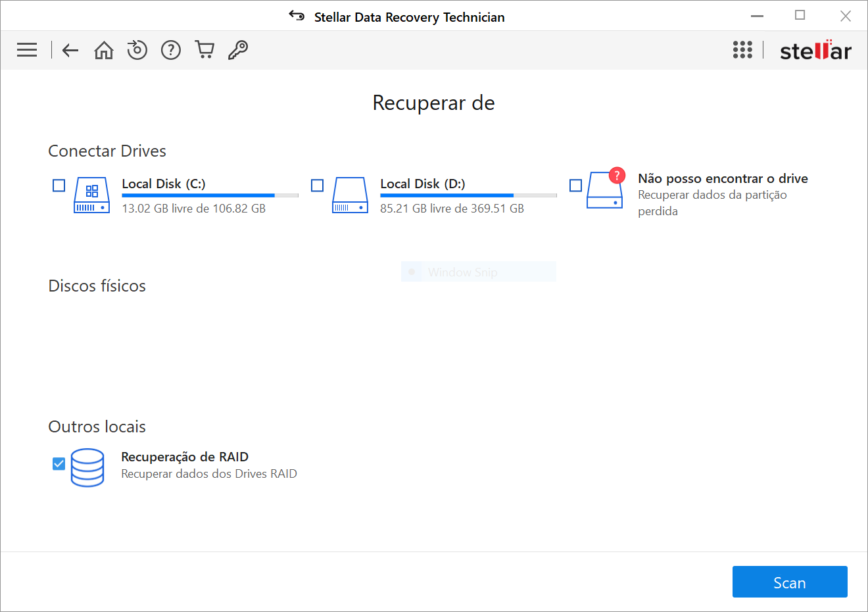The image size is (868, 612).
Task: Click the 'Recuperar de' page title
Action: pyautogui.click(x=434, y=103)
